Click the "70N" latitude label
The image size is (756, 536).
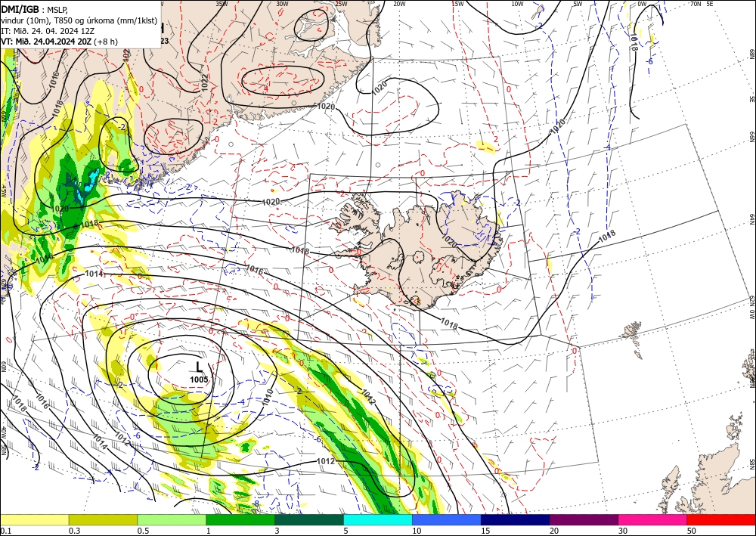pos(696,4)
